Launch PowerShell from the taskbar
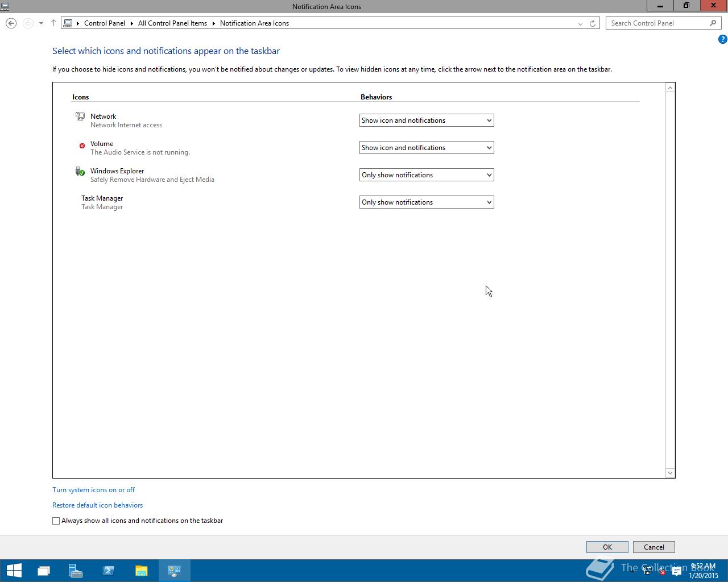Image resolution: width=728 pixels, height=582 pixels. click(x=109, y=571)
